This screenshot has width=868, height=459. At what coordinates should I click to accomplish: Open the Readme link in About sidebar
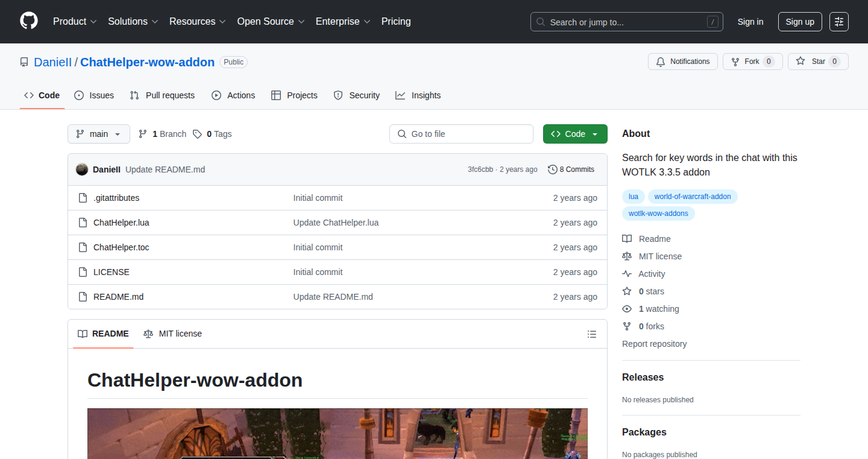[647, 239]
